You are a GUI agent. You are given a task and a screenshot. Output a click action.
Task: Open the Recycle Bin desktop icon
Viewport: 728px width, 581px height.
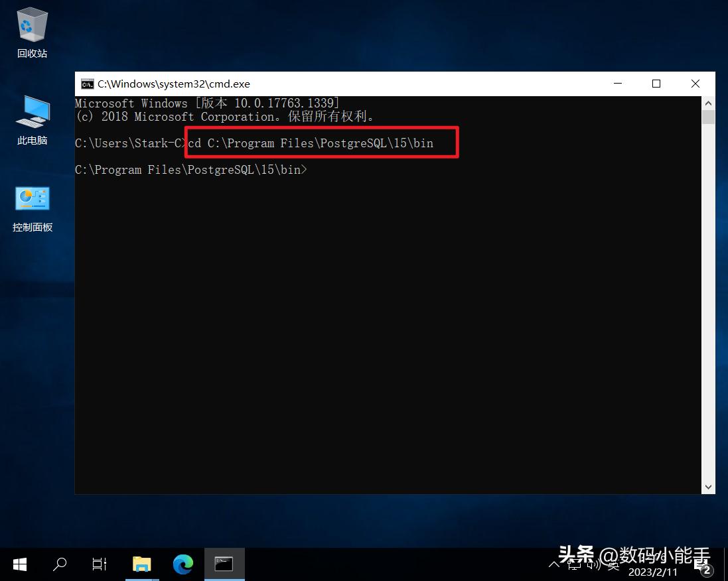(x=32, y=33)
